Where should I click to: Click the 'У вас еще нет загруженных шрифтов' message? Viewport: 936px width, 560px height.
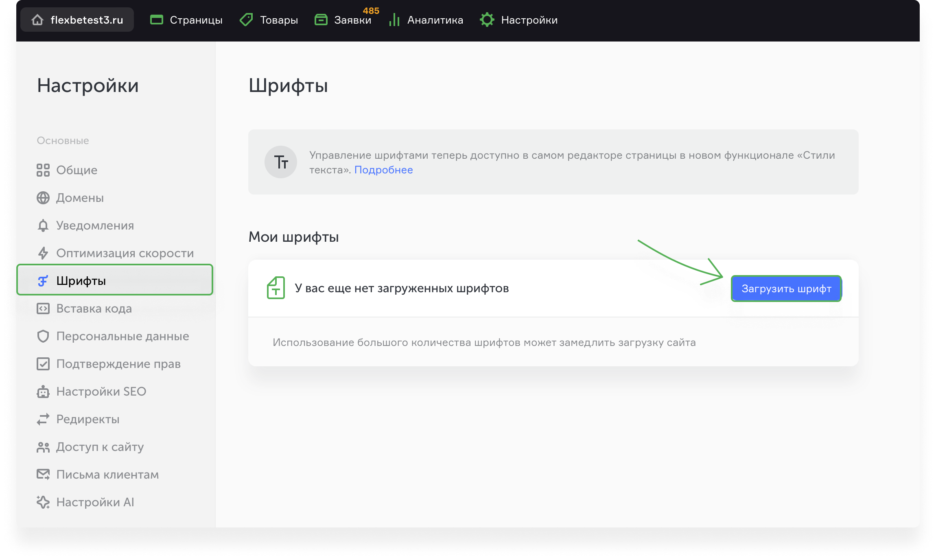[x=402, y=288]
